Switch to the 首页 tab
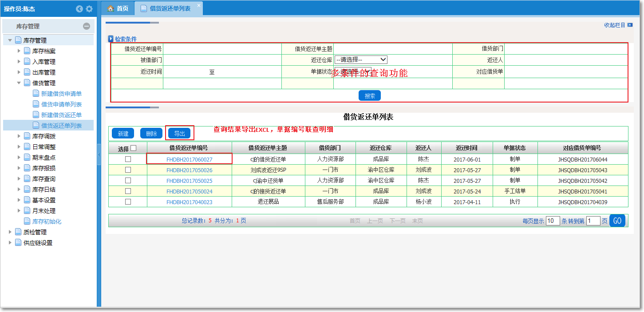This screenshot has width=644, height=312. [x=119, y=8]
